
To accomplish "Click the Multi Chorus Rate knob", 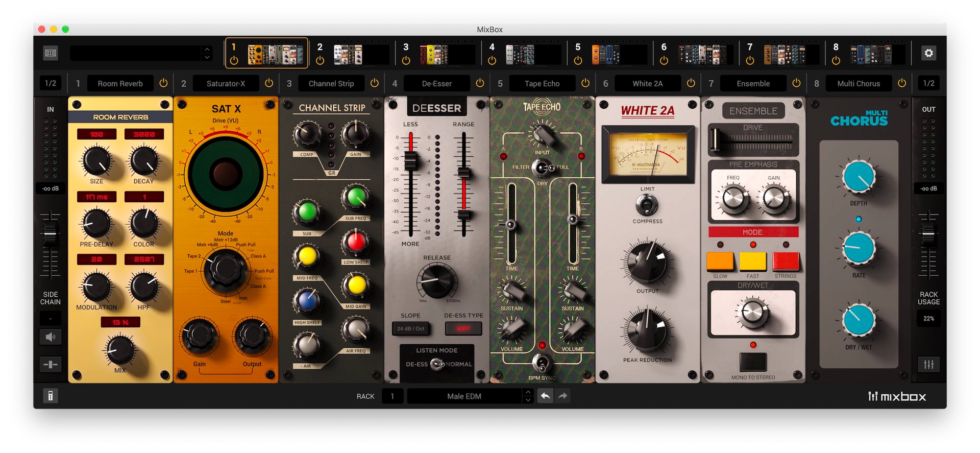I will pos(859,249).
